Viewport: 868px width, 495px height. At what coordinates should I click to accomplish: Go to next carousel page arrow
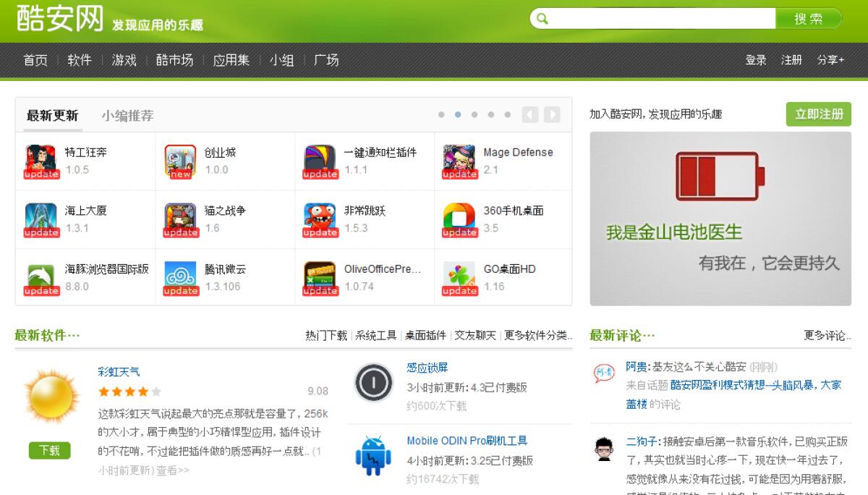pos(552,114)
